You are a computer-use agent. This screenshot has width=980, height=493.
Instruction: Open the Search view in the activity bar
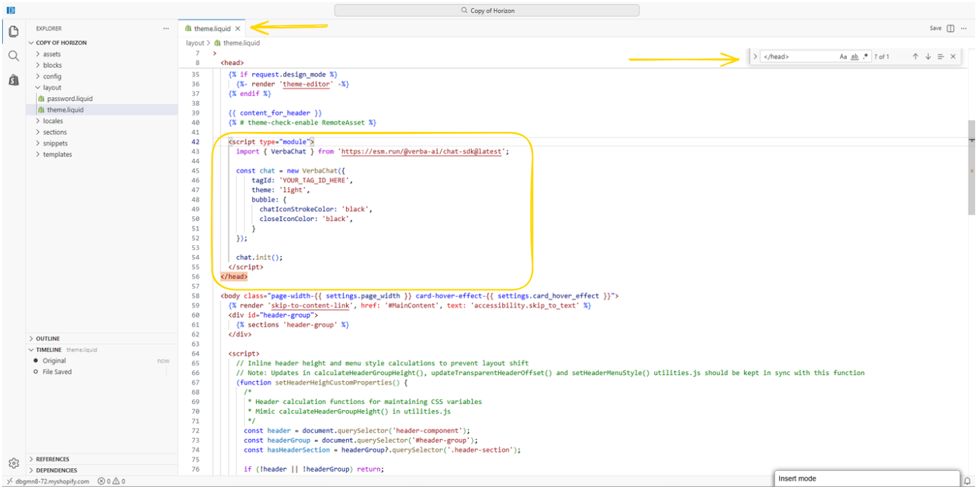[13, 56]
